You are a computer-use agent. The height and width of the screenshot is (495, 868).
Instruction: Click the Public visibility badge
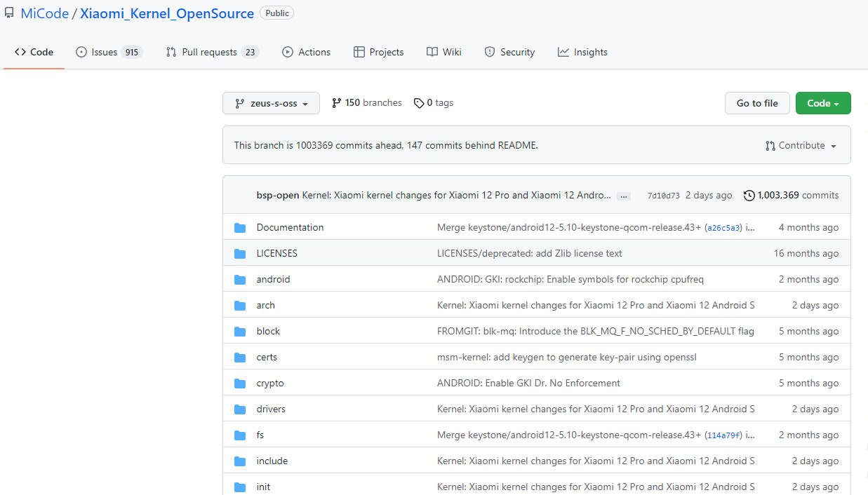277,13
